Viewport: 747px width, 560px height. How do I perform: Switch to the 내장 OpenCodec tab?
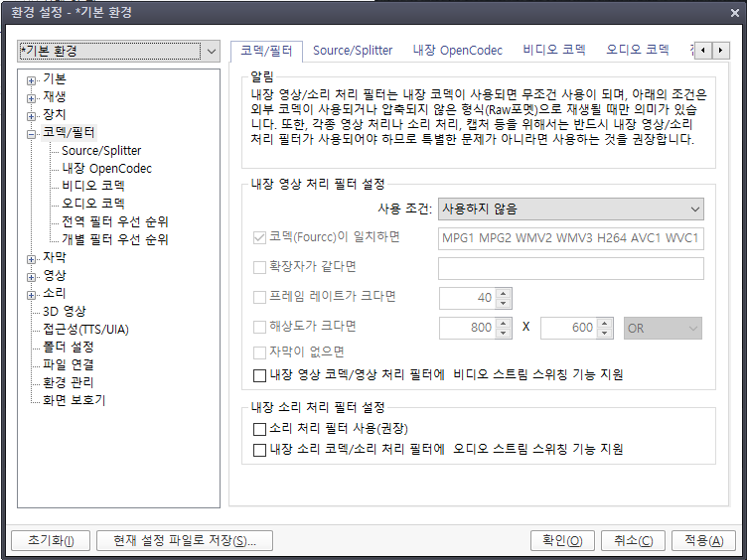(457, 51)
